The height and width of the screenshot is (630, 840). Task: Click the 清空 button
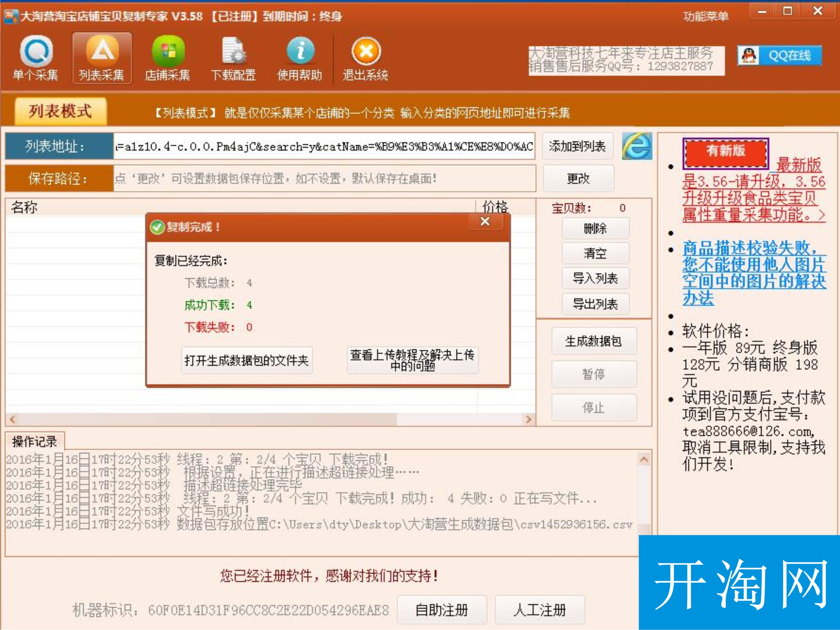pos(595,253)
